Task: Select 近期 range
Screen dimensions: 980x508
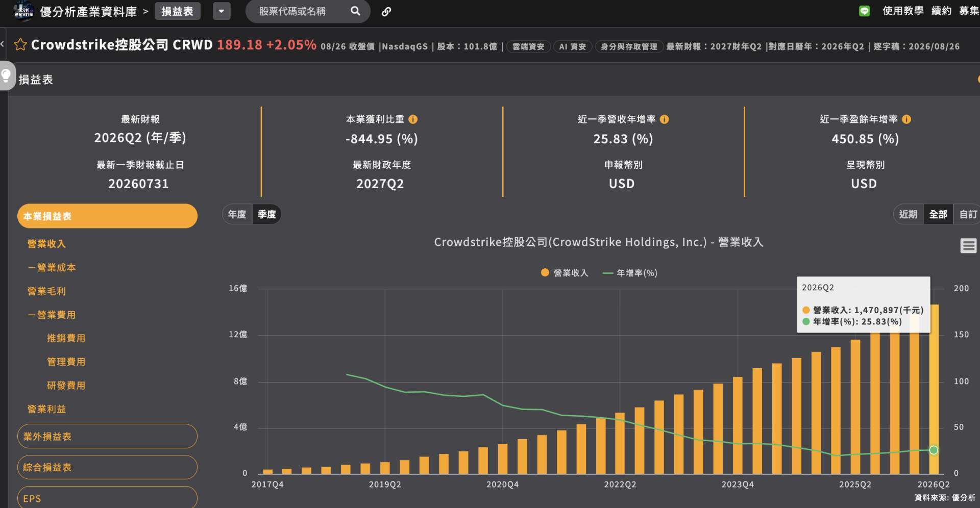Action: (908, 214)
